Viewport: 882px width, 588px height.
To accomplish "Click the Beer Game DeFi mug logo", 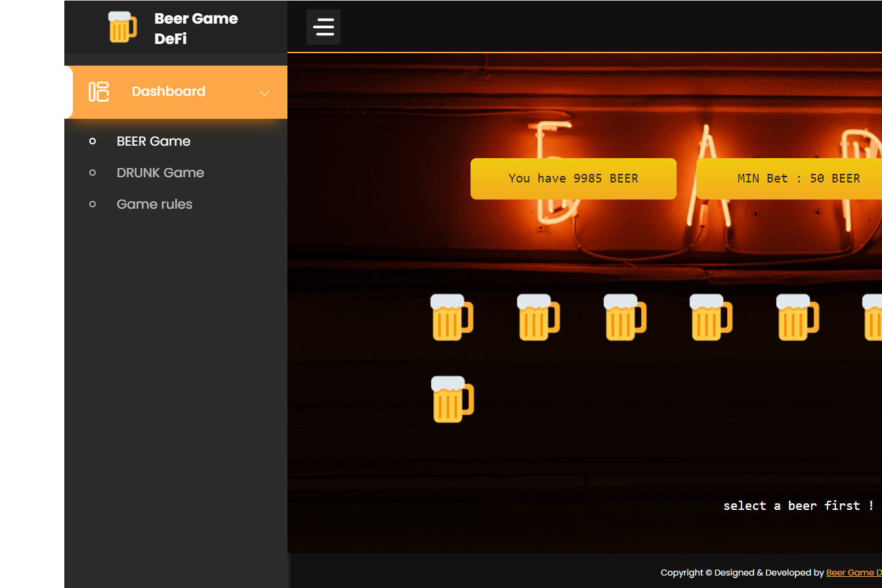I will point(122,27).
